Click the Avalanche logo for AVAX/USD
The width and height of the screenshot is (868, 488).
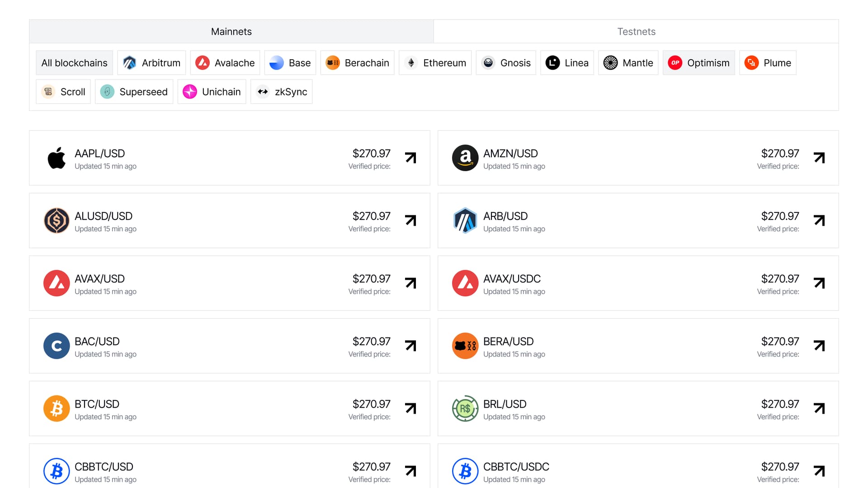[x=57, y=283]
